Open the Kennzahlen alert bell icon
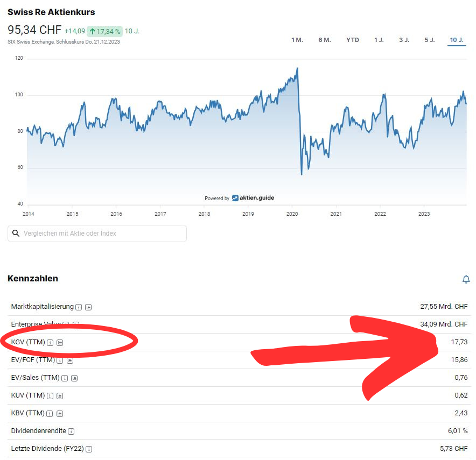476x460 pixels. pyautogui.click(x=466, y=279)
